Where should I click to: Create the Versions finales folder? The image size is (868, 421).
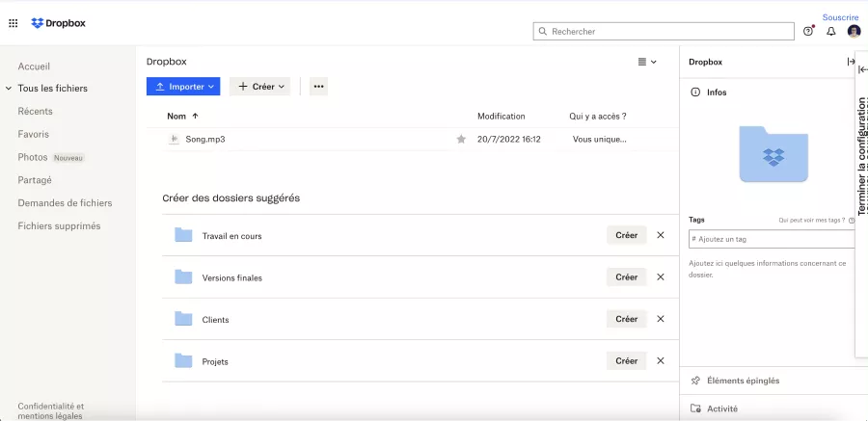(627, 277)
